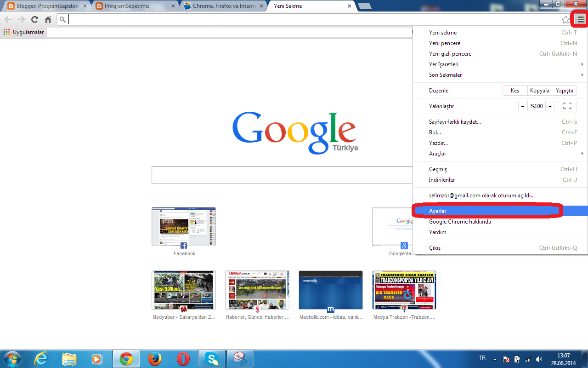Bookmark page with the star icon
The height and width of the screenshot is (368, 588).
(x=565, y=20)
